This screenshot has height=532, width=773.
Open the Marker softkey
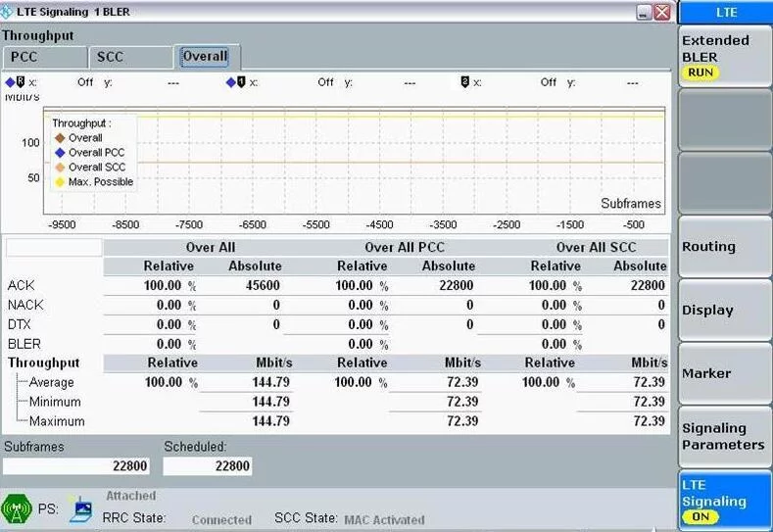click(x=725, y=373)
